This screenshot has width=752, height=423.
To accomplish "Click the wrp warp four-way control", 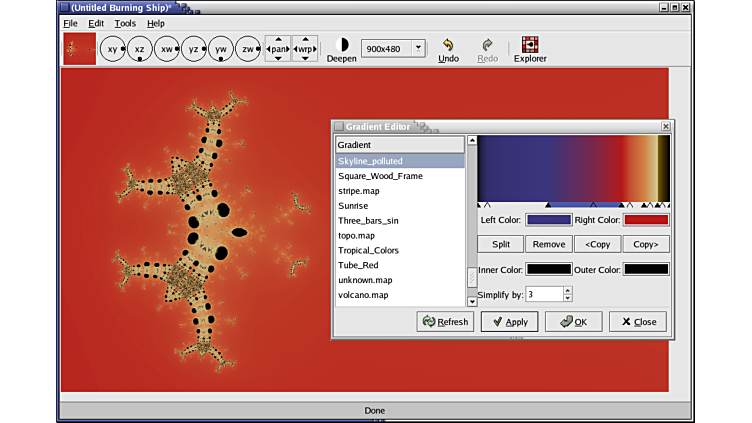I will click(305, 48).
